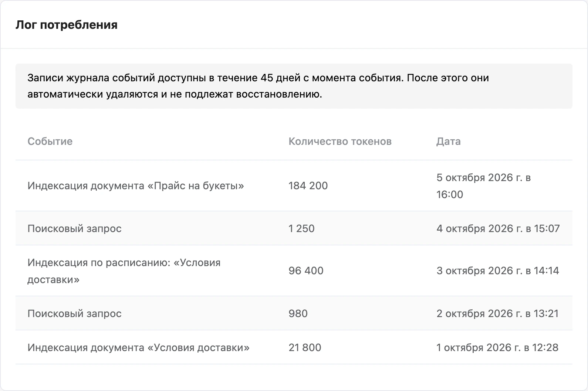
Task: Click the 184 200 token count
Action: [x=308, y=186]
